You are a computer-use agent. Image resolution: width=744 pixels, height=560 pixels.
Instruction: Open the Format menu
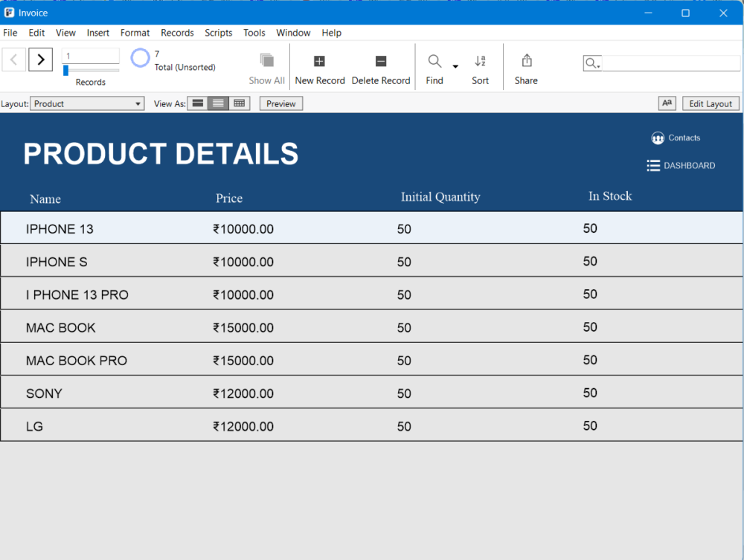coord(135,33)
